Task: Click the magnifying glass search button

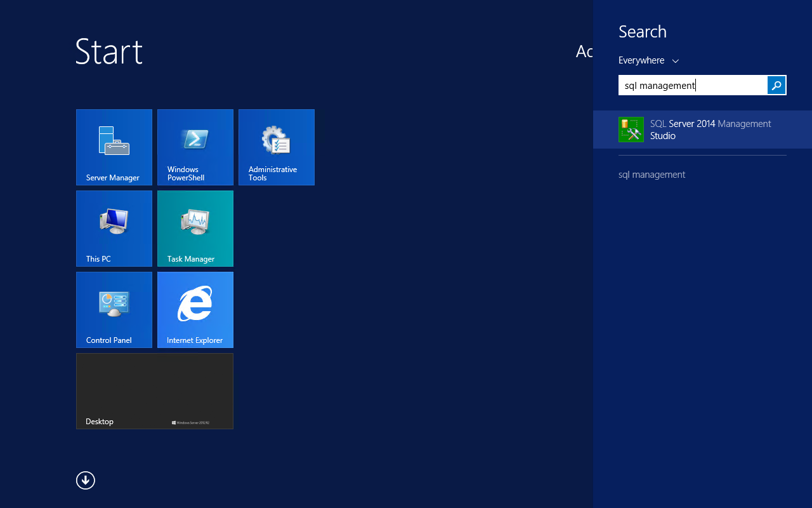Action: pos(776,84)
